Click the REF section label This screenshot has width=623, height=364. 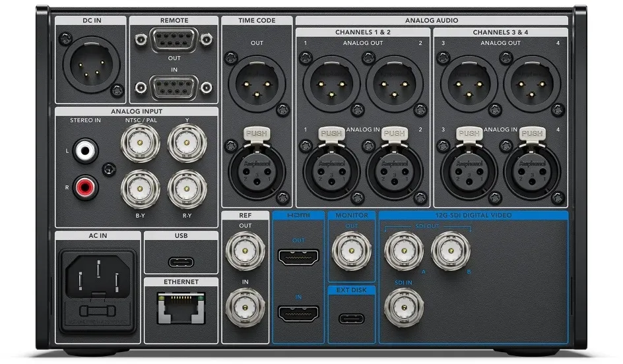[245, 215]
